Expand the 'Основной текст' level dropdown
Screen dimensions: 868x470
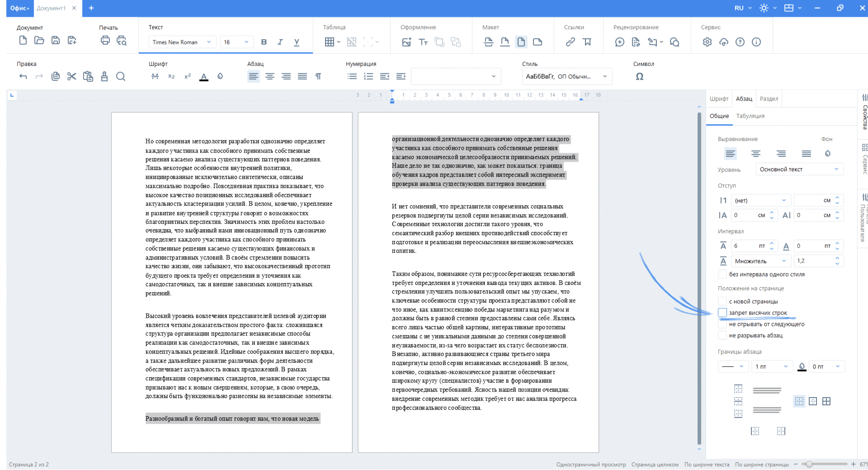[799, 169]
